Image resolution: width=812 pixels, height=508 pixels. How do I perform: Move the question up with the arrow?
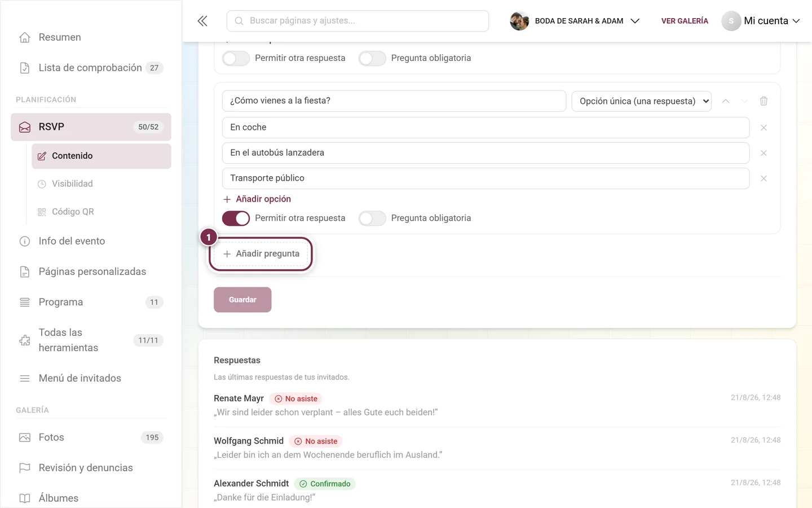[x=726, y=101]
